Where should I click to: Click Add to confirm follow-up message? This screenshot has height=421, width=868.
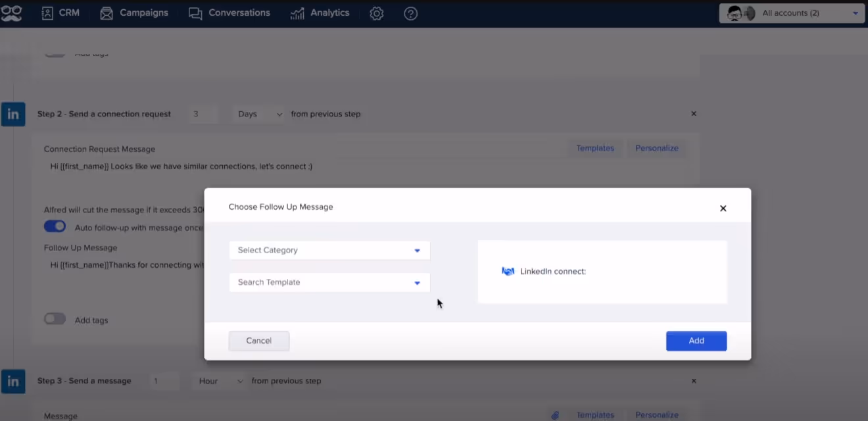coord(696,340)
